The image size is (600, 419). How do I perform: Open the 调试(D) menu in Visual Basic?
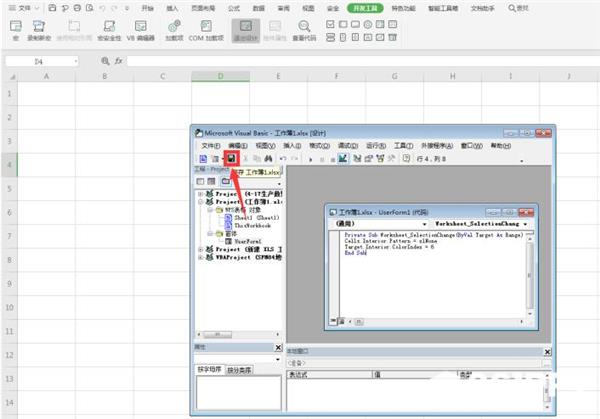tap(347, 146)
